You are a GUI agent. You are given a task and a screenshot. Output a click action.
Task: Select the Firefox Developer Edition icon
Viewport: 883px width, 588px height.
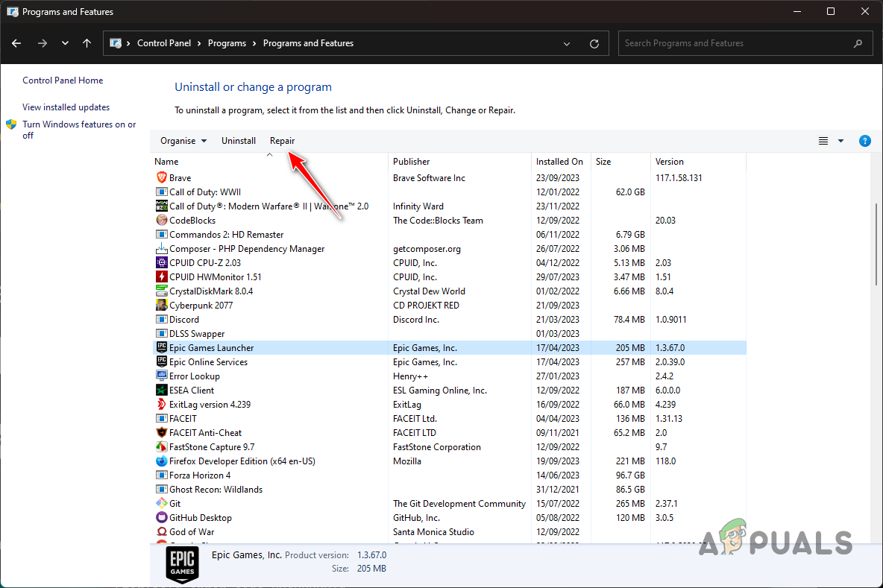click(161, 461)
